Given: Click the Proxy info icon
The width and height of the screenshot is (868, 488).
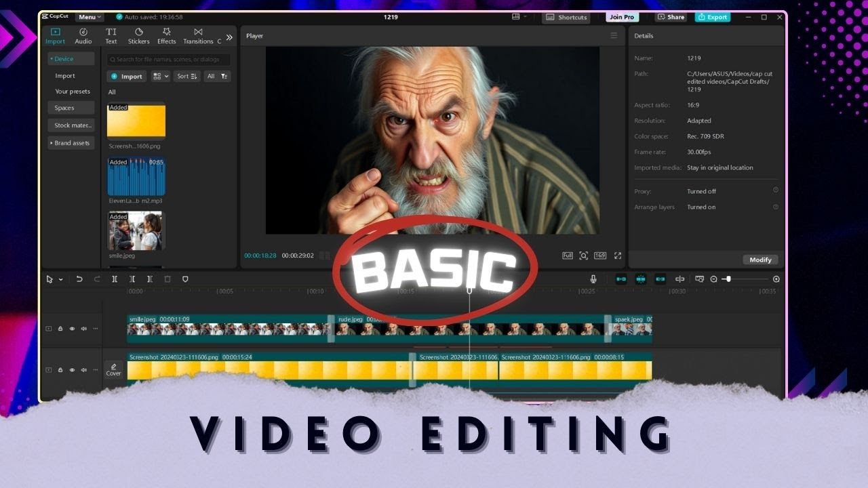Looking at the screenshot, I should (776, 190).
